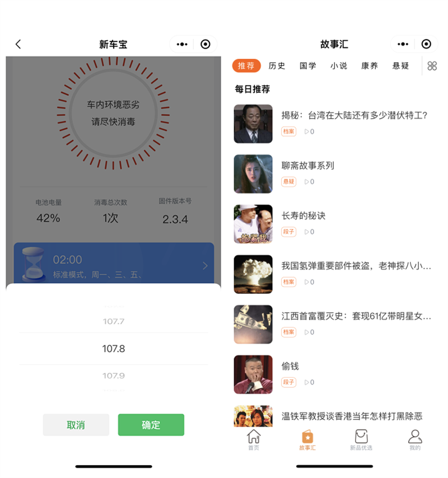This screenshot has width=448, height=478.
Task: Open 新品优选 shopping bag icon
Action: (x=361, y=437)
